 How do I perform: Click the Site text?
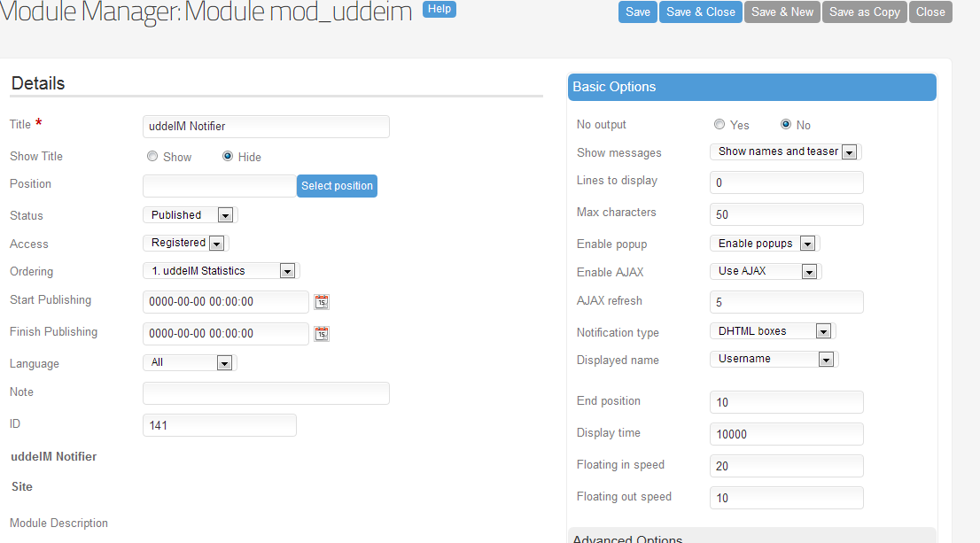click(x=22, y=487)
